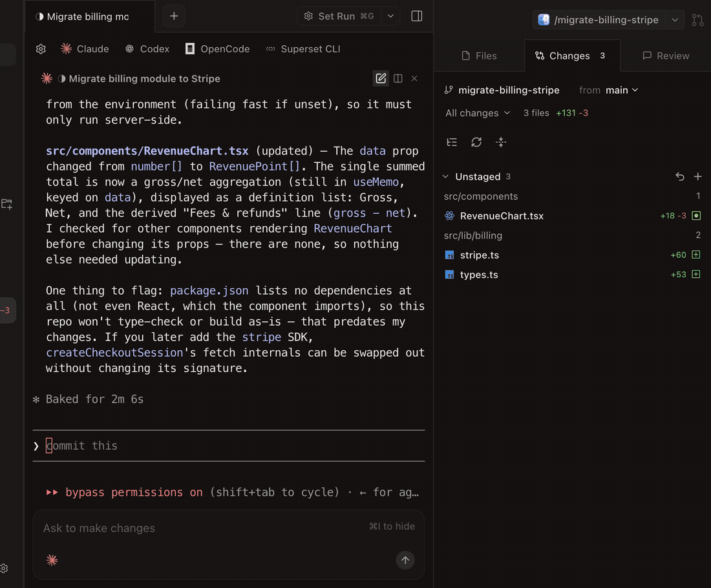Click the pull request icon
The image size is (711, 588).
pyautogui.click(x=697, y=20)
